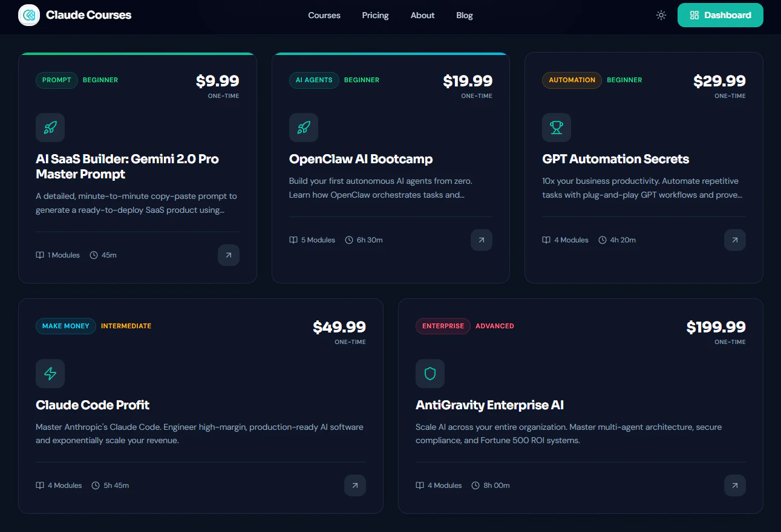
Task: Open GPT Automation Secrets via arrow button
Action: 735,240
